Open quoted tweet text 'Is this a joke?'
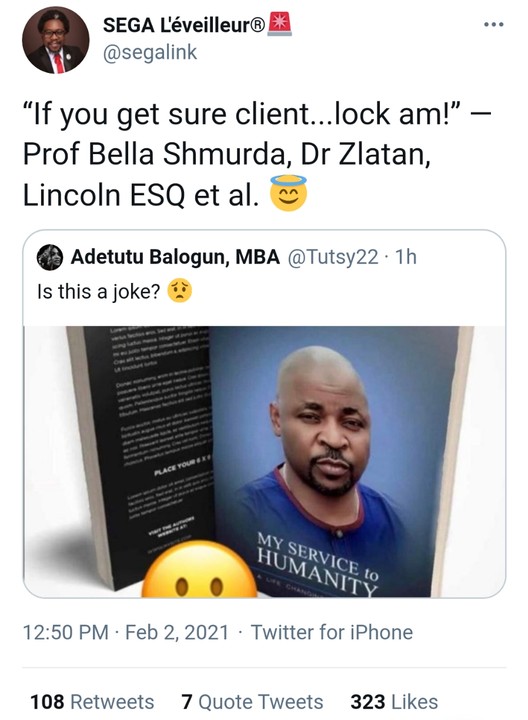Image resolution: width=528 pixels, height=720 pixels. click(98, 291)
